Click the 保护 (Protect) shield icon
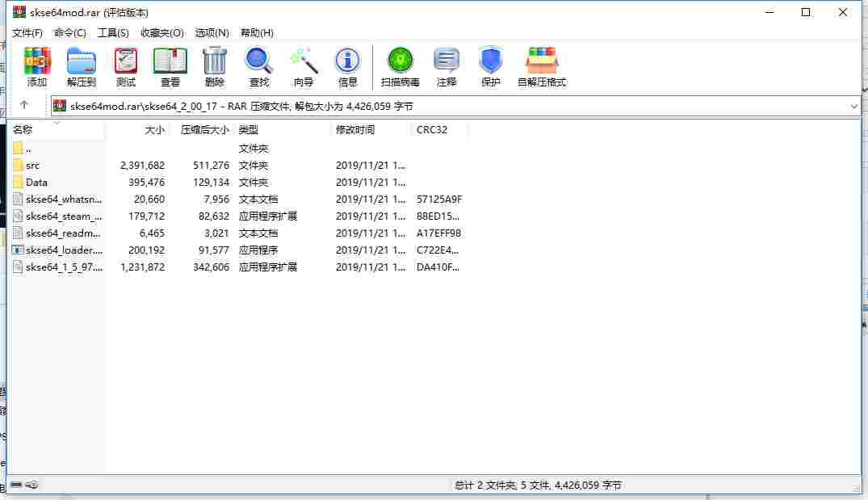 (490, 66)
